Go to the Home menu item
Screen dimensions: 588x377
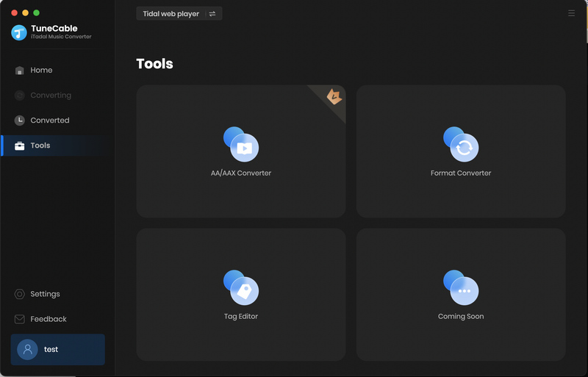coord(58,70)
